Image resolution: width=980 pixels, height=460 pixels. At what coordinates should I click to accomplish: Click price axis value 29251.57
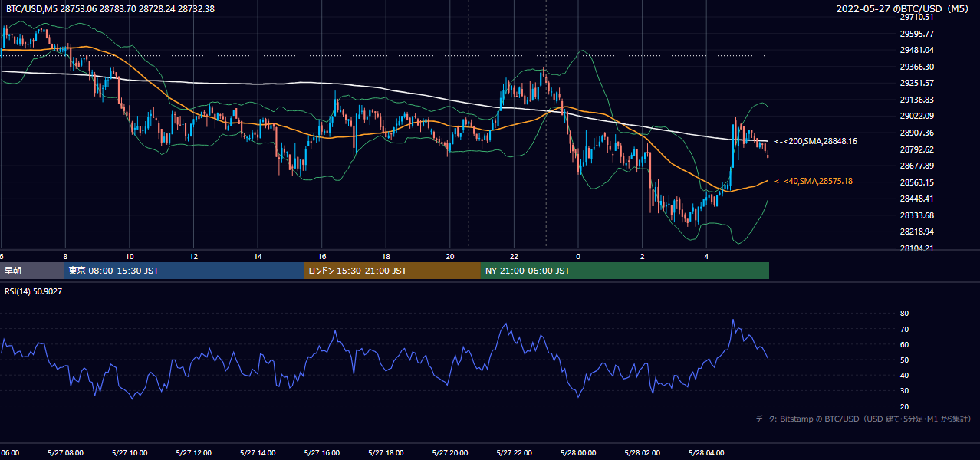tap(916, 83)
